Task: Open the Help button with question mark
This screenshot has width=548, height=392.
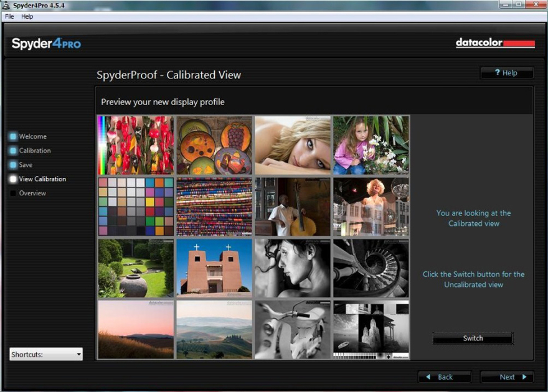Action: pos(506,73)
